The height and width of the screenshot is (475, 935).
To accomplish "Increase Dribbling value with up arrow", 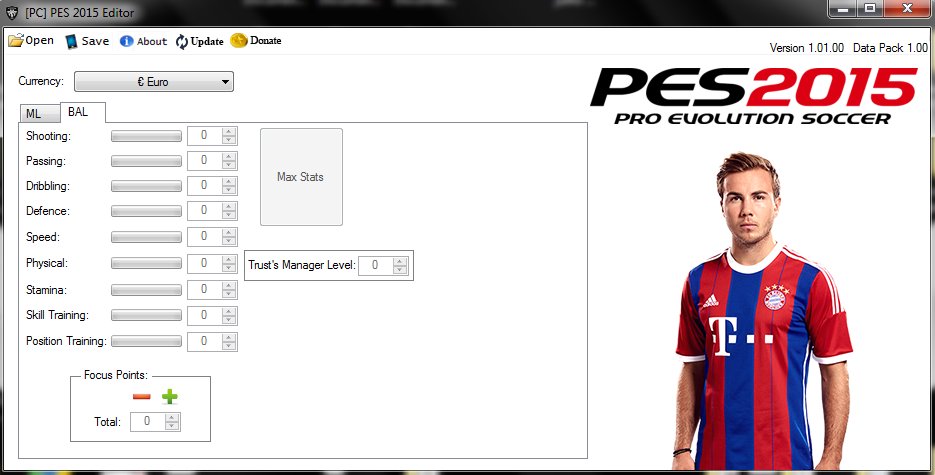I will pos(229,181).
